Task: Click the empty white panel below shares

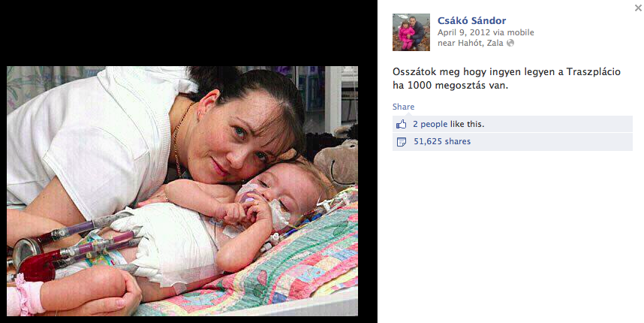Action: [x=510, y=237]
